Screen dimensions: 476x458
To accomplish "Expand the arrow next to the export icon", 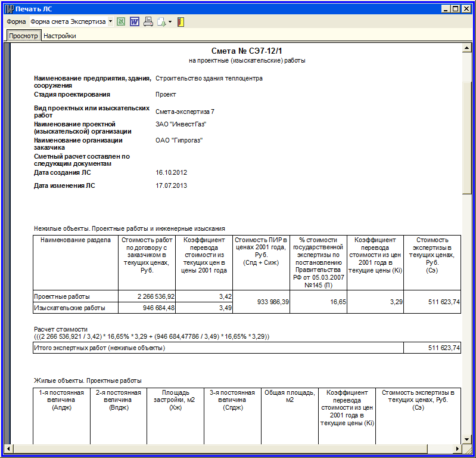I will point(170,22).
